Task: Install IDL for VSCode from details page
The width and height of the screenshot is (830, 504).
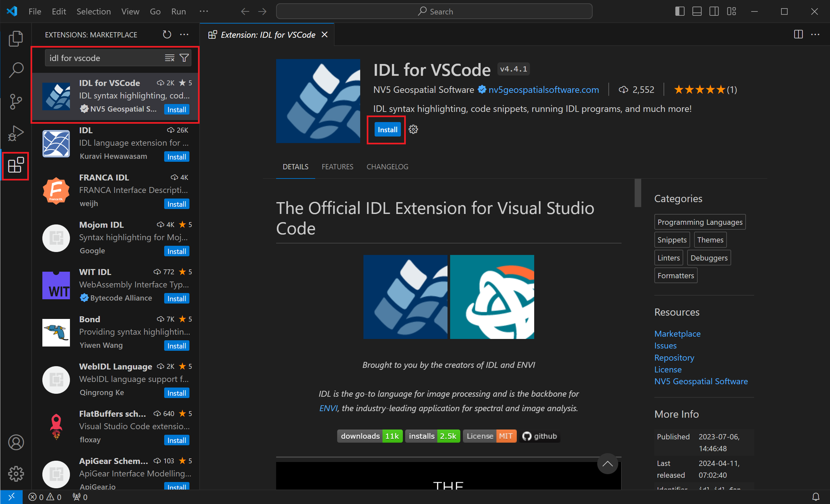Action: tap(387, 130)
